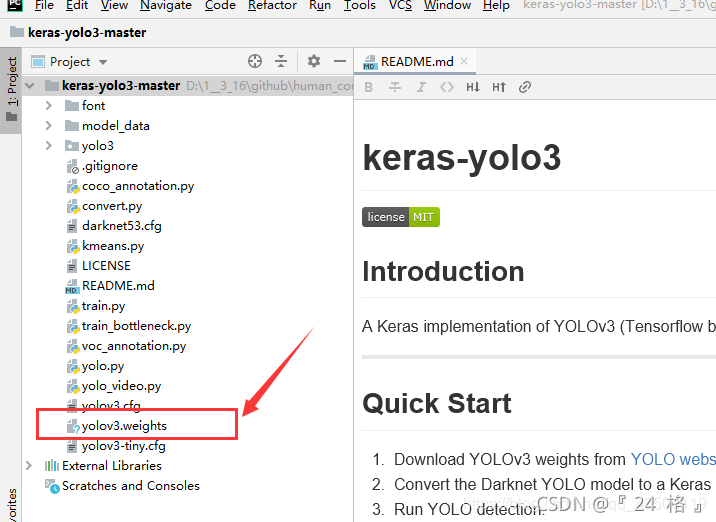Open the Navigate menu
This screenshot has width=716, height=522.
point(166,5)
